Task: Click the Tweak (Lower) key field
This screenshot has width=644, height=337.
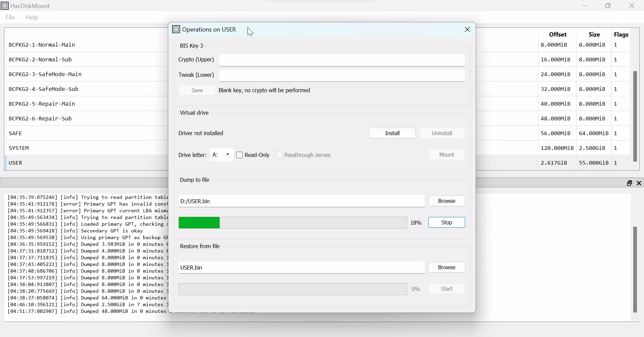Action: (x=342, y=75)
